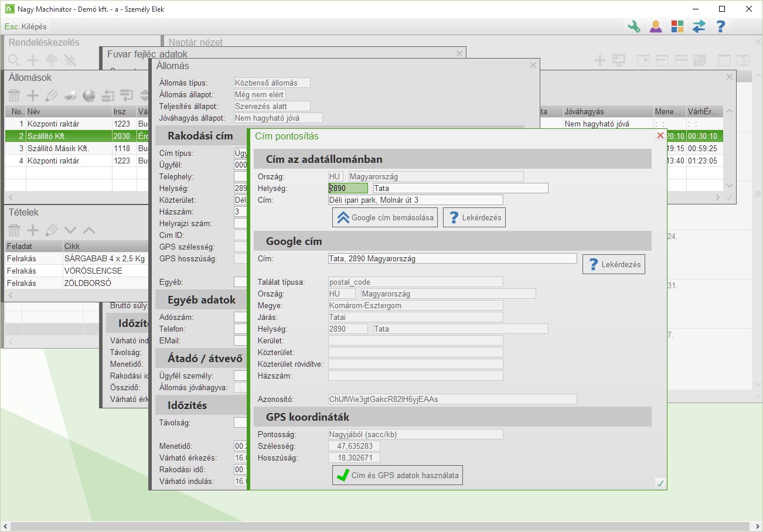The width and height of the screenshot is (763, 532).
Task: Click the Google Cím input field
Action: coord(452,258)
